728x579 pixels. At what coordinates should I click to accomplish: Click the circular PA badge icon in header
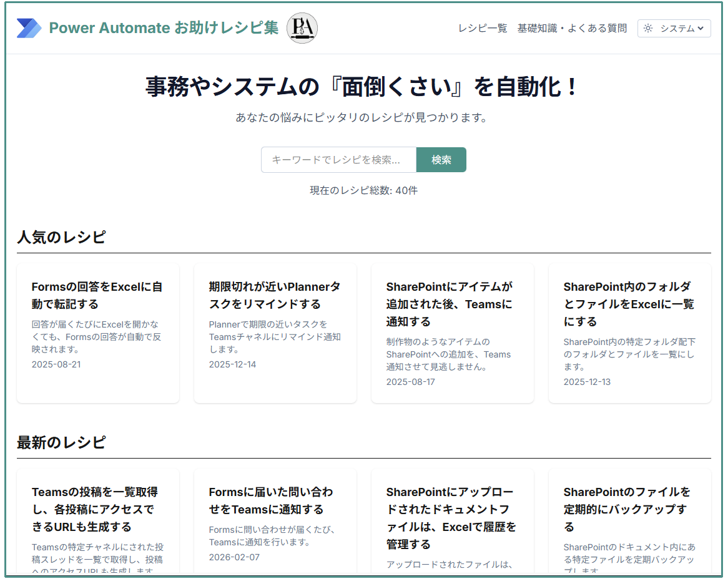[x=302, y=27]
